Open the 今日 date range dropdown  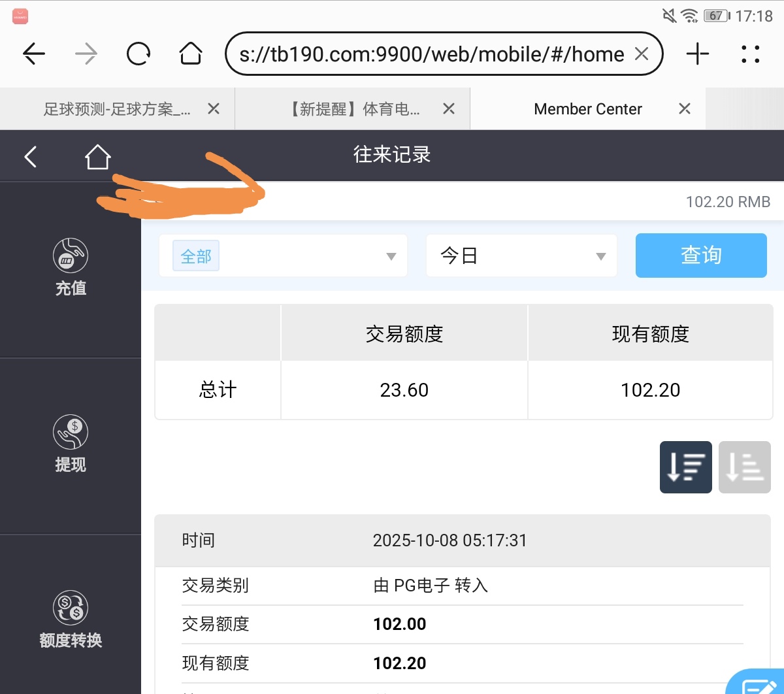coord(521,256)
